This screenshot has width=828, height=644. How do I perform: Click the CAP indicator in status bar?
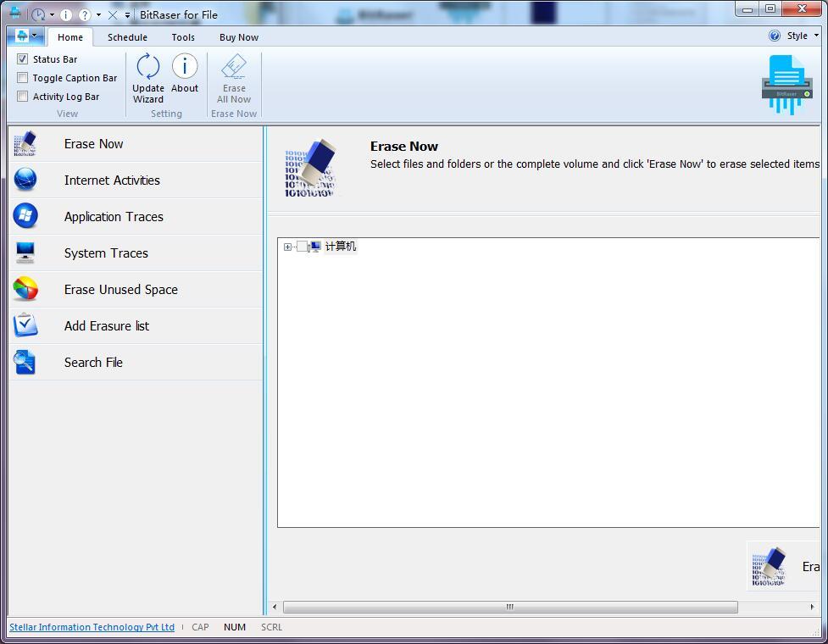pos(200,627)
